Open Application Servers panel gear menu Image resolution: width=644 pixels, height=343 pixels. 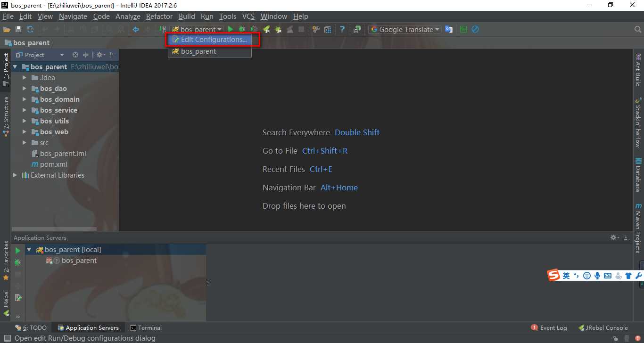tap(614, 237)
